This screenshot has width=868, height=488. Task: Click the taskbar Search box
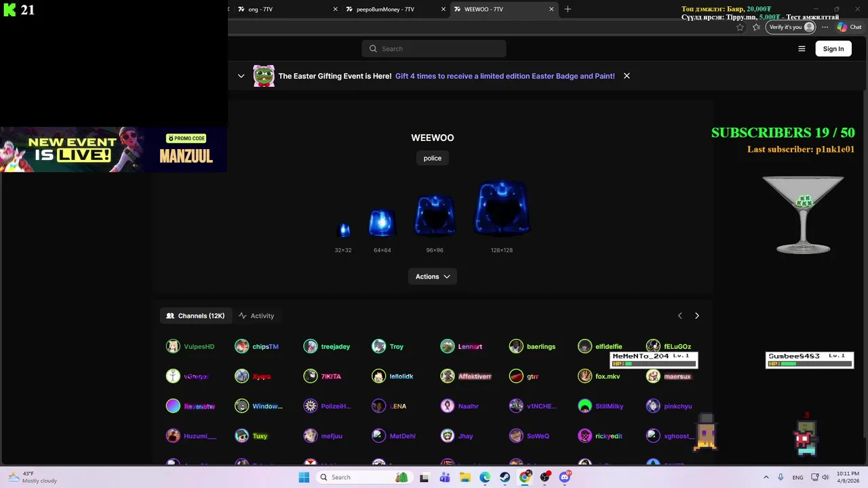(364, 477)
